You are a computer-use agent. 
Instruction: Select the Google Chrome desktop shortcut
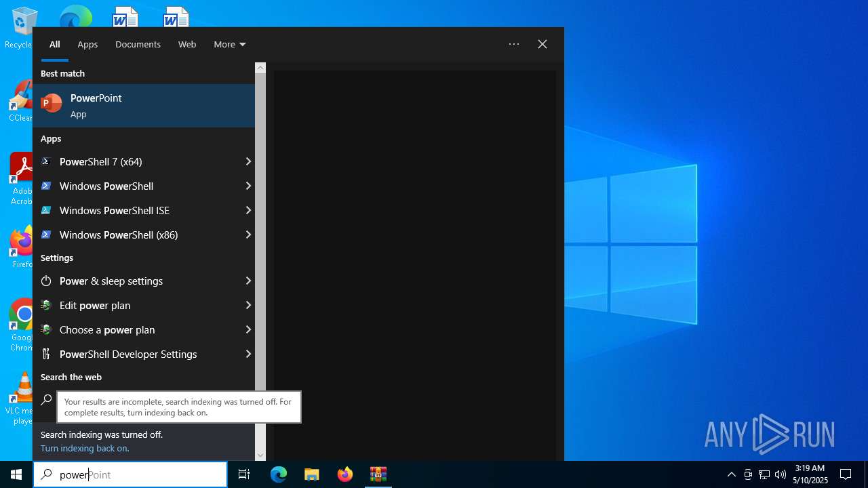pyautogui.click(x=24, y=325)
